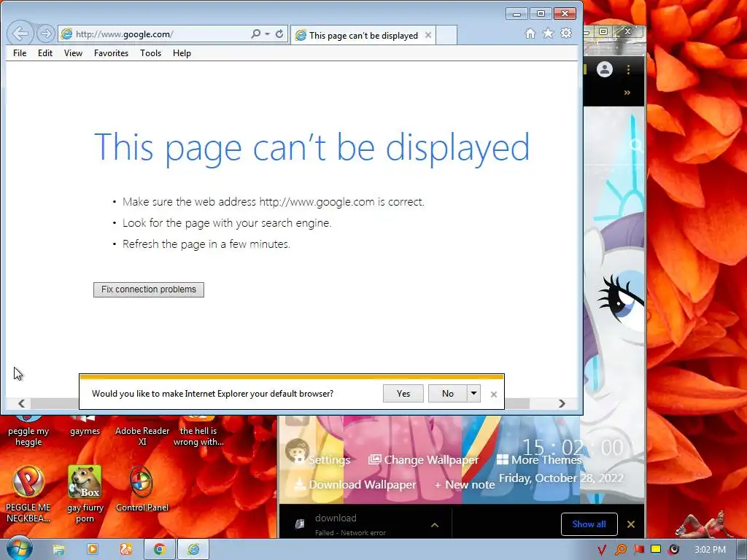Click the Fix connection problems button

(x=149, y=289)
